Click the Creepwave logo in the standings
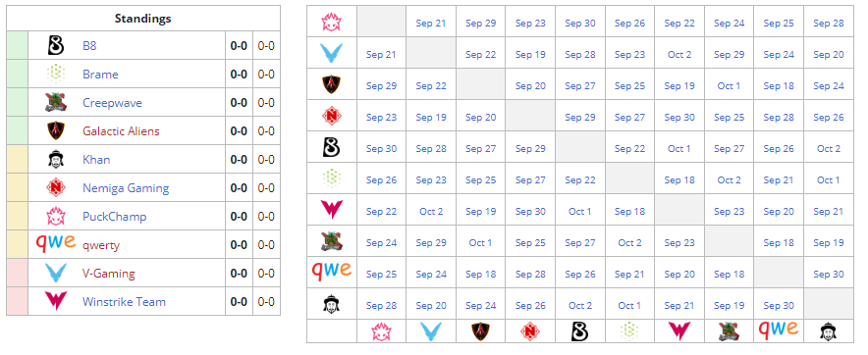 point(55,103)
